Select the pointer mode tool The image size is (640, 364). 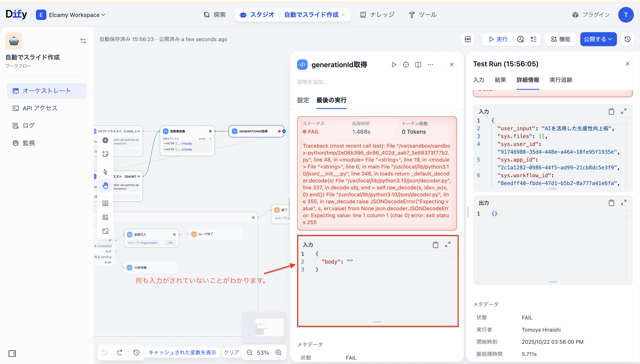pyautogui.click(x=105, y=172)
